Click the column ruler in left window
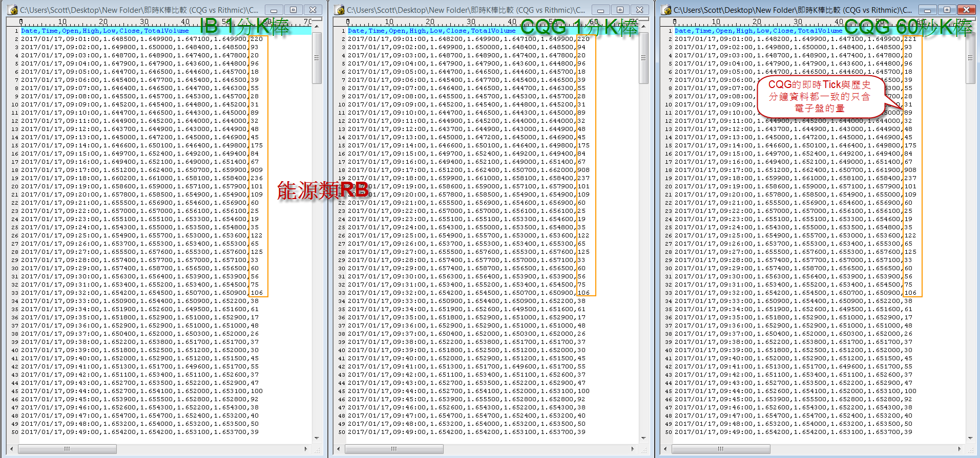This screenshot has width=980, height=458. coord(159,22)
